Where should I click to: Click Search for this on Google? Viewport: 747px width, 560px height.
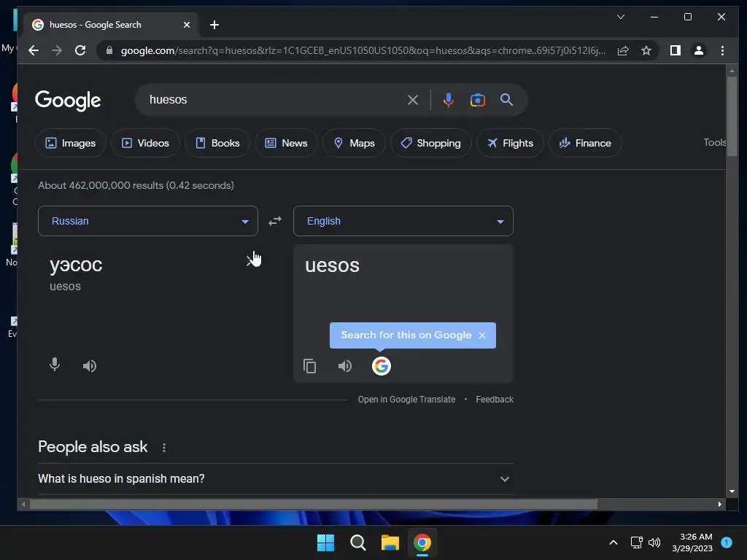point(406,335)
